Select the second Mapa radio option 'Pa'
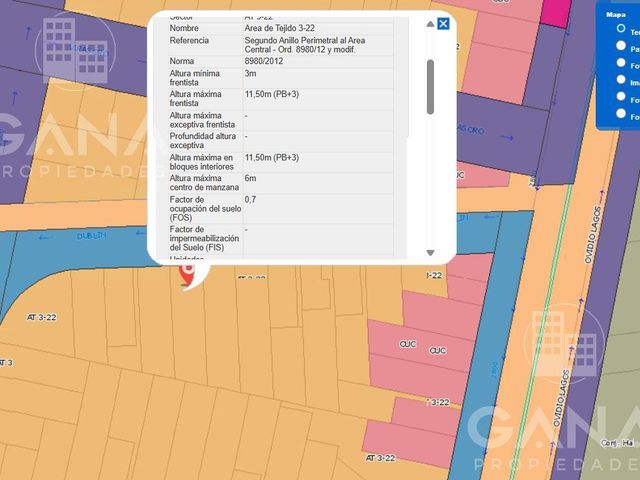This screenshot has height=480, width=640. point(621,46)
